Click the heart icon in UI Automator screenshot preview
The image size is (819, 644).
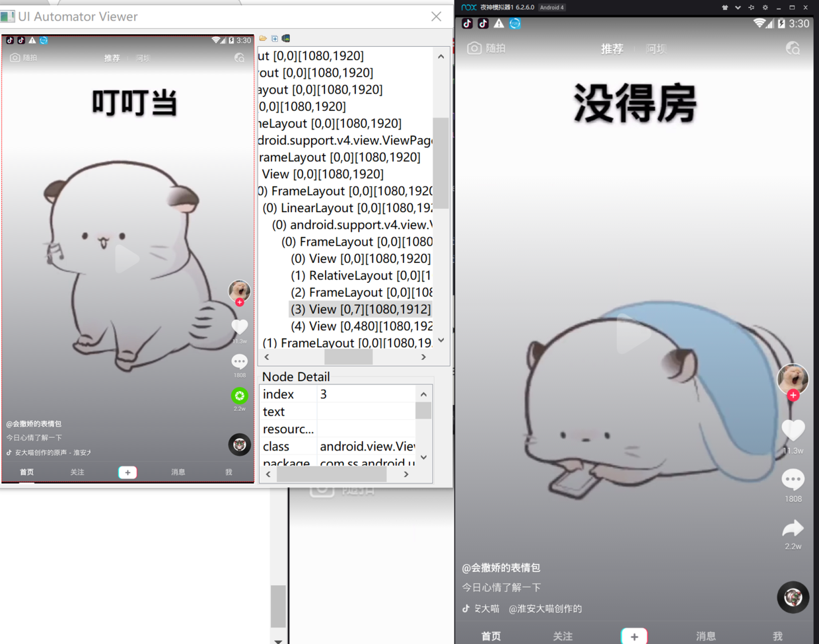239,326
